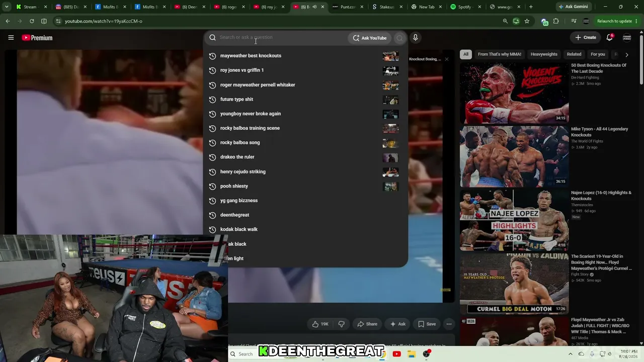Screen dimensions: 644x362
Task: Show next filter chips with arrow
Action: click(626, 54)
